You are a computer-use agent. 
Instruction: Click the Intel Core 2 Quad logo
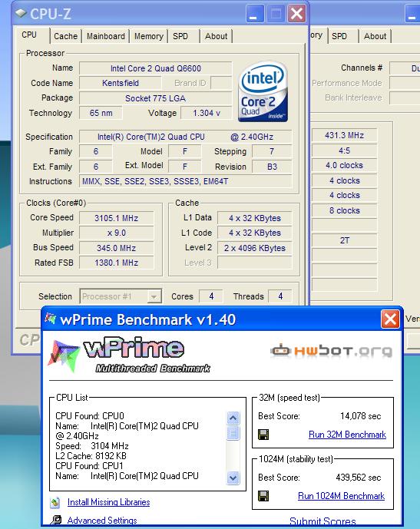(263, 91)
